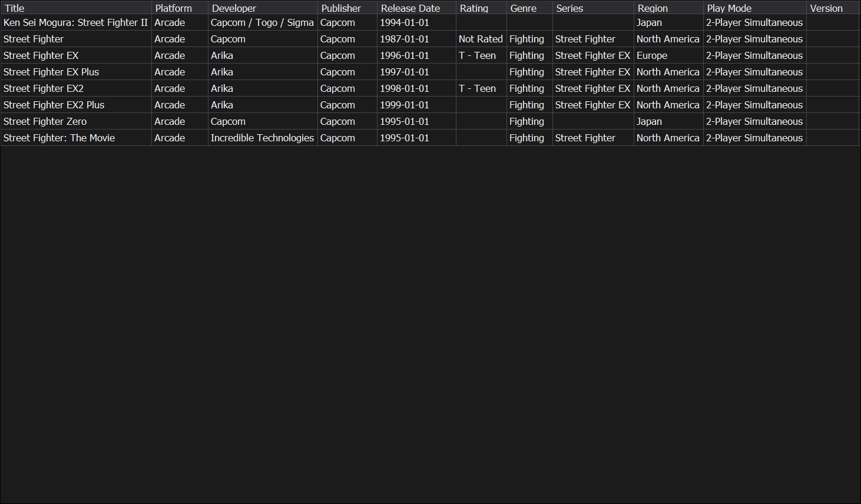The image size is (861, 504).
Task: Click the Europe region cell
Action: (668, 55)
